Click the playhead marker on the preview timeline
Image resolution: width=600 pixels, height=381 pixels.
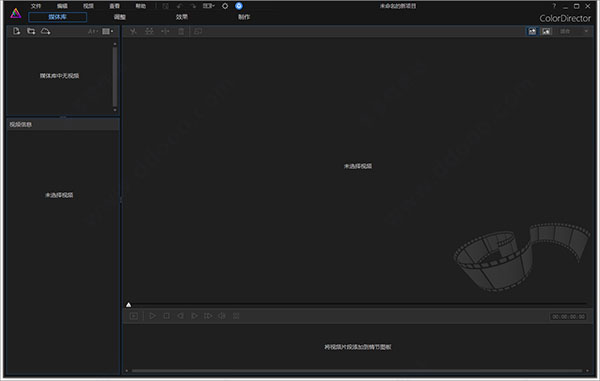[x=129, y=305]
